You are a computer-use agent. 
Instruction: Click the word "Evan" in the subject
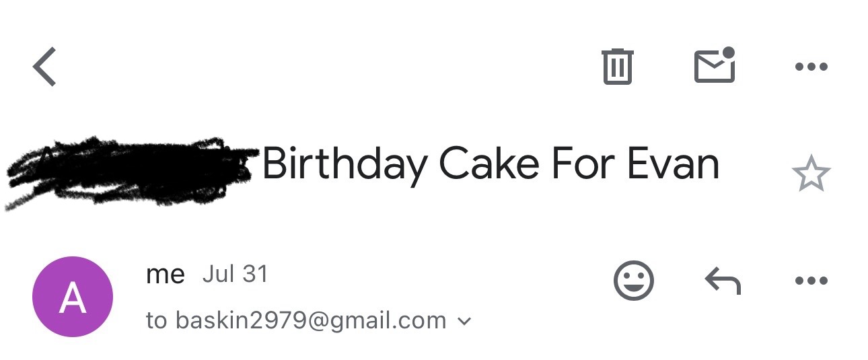pyautogui.click(x=673, y=164)
